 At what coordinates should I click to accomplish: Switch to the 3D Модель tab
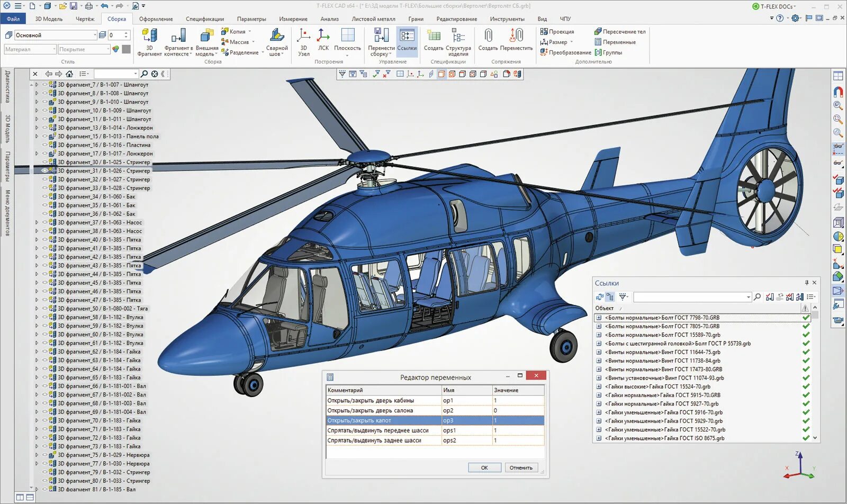point(49,19)
